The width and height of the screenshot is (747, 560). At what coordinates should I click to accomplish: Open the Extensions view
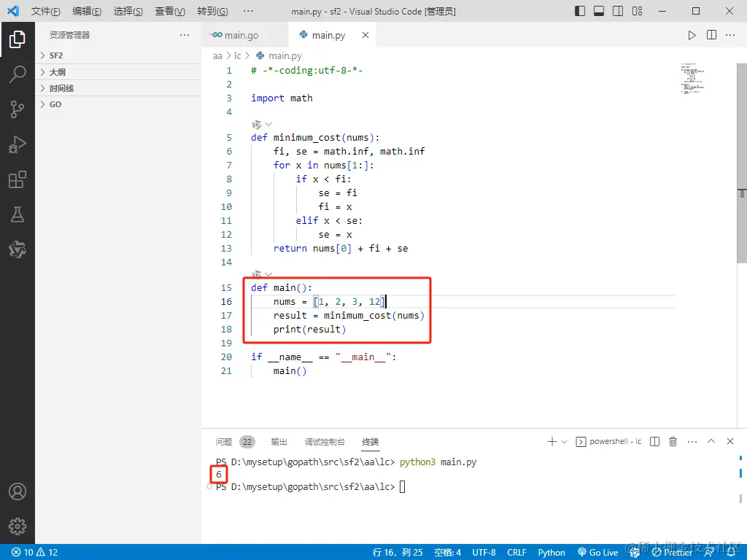(x=18, y=179)
